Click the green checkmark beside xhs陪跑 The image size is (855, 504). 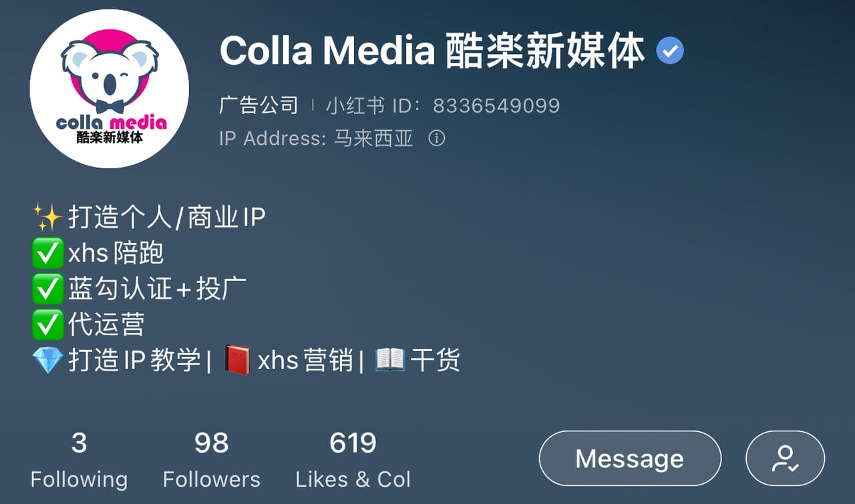(x=47, y=253)
